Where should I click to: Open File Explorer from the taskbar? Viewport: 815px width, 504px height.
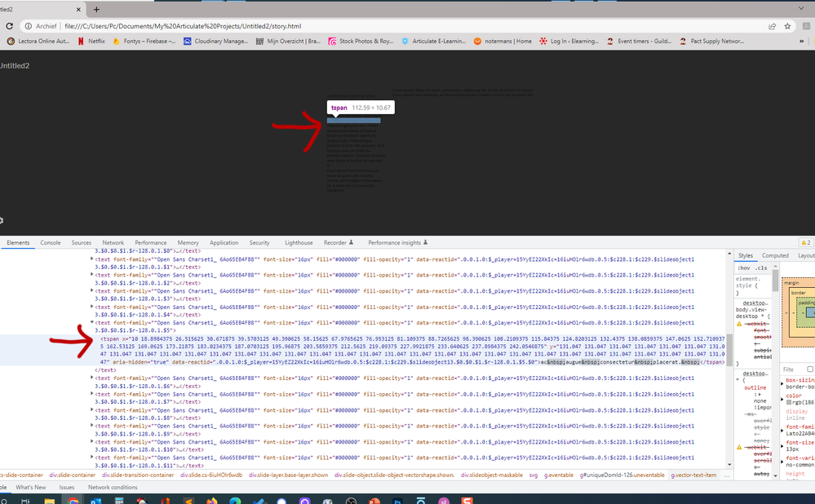[x=50, y=501]
